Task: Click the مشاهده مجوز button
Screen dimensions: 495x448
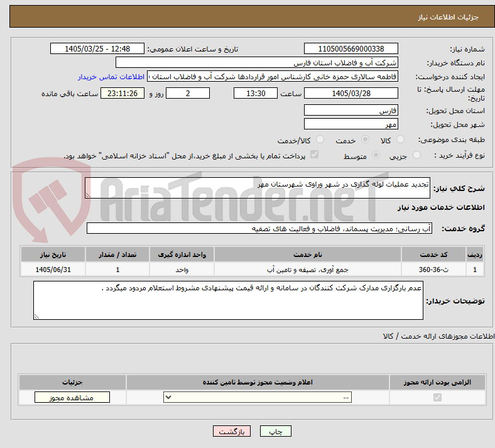Action: tap(72, 398)
